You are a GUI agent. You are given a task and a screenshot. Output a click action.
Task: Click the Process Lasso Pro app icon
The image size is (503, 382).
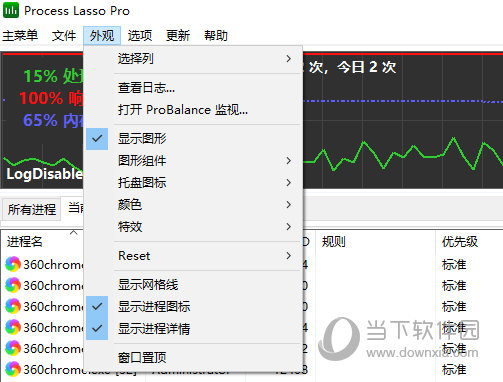[11, 10]
